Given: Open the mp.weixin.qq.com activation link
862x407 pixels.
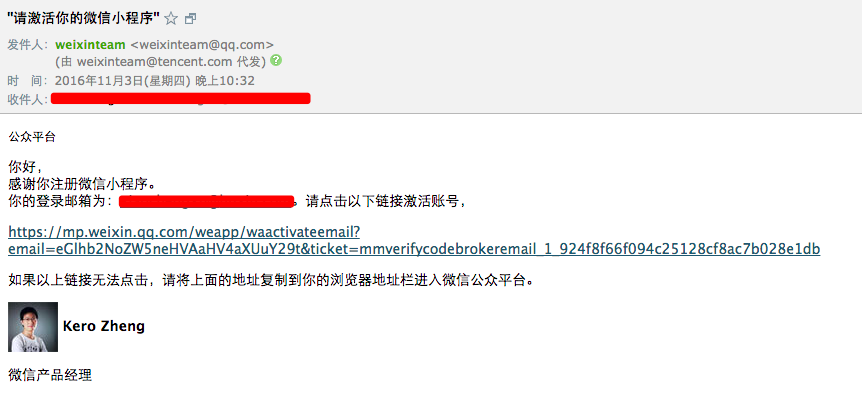Looking at the screenshot, I should tap(414, 240).
